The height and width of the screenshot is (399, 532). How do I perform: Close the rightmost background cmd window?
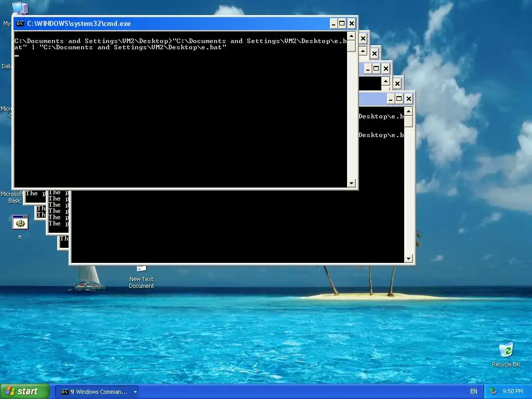[409, 99]
